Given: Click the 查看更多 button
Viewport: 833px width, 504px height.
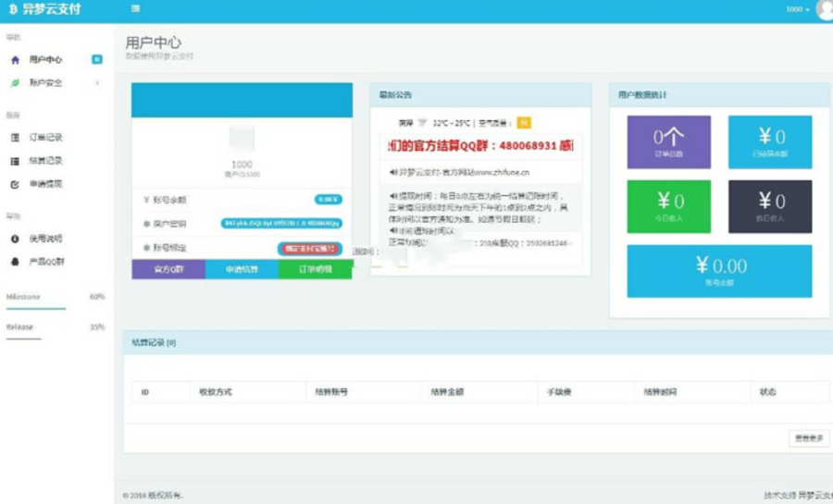Looking at the screenshot, I should [x=809, y=437].
